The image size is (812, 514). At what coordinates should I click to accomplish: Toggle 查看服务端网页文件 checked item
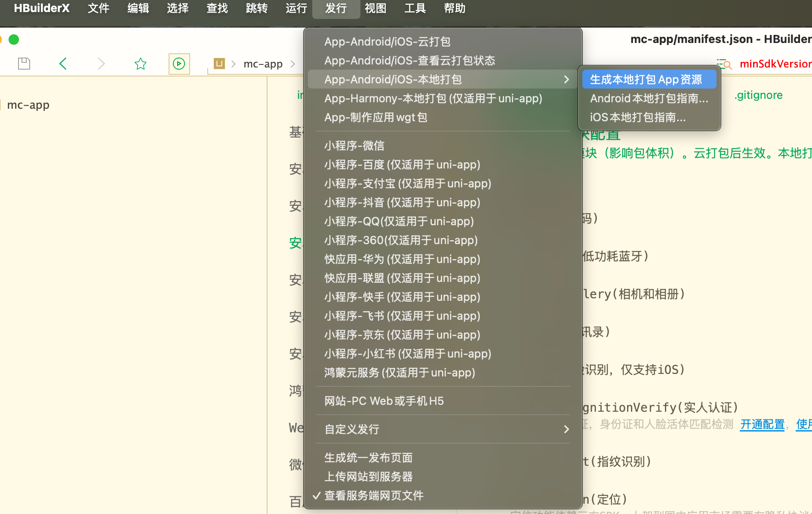(443, 496)
